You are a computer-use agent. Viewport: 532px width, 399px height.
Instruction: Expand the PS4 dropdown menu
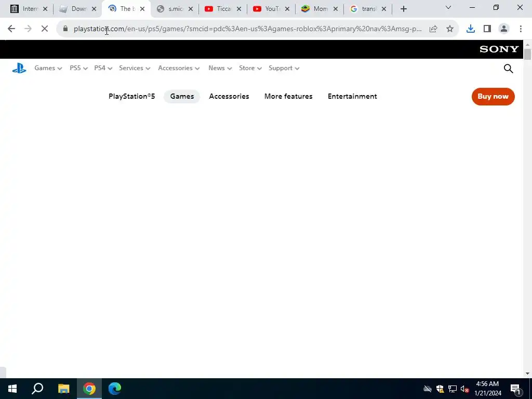coord(103,68)
